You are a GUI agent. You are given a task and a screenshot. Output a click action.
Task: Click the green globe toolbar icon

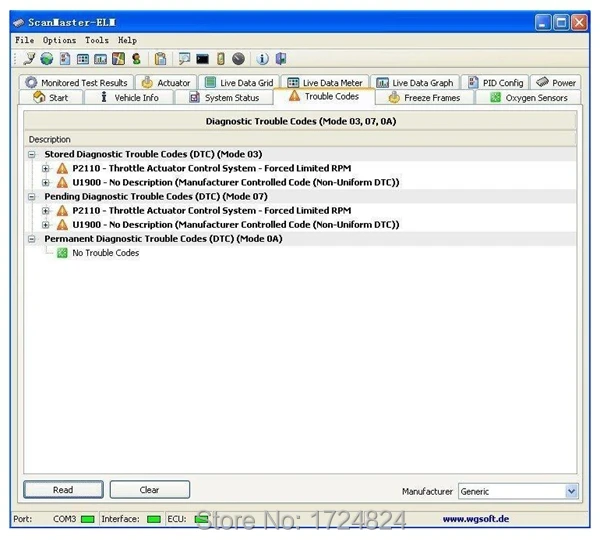[x=47, y=59]
